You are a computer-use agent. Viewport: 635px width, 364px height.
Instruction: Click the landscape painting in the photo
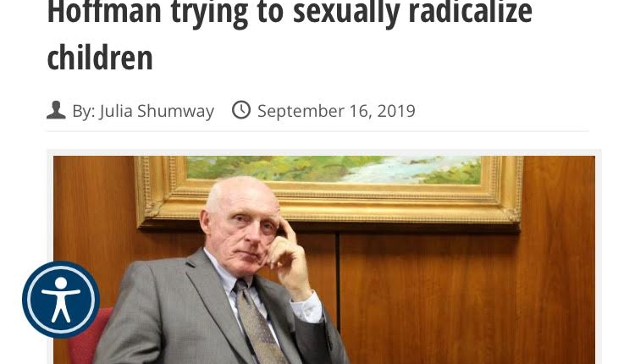[x=334, y=169]
